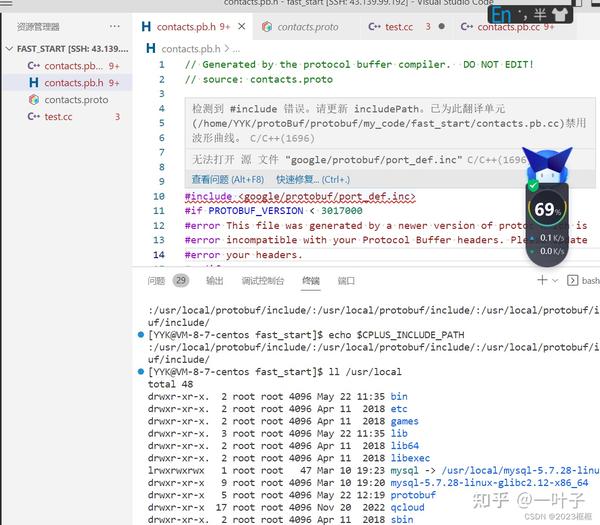
Task: Open contacts.pb.cc file in explorer
Action: (73, 66)
